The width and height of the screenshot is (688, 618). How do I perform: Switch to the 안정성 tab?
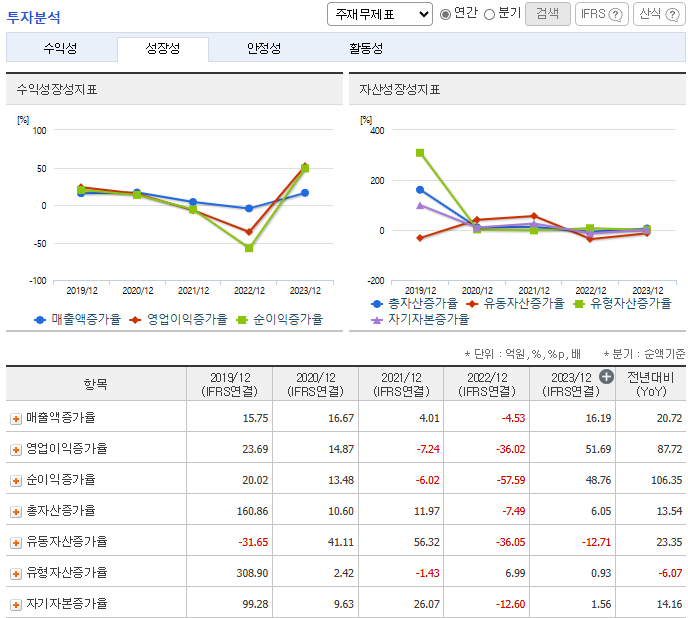[x=264, y=48]
